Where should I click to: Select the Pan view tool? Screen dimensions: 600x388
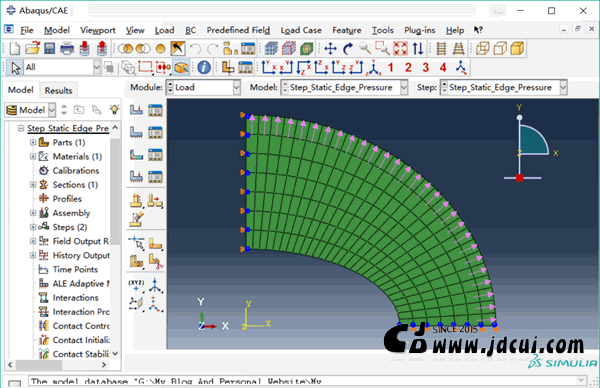(x=330, y=49)
